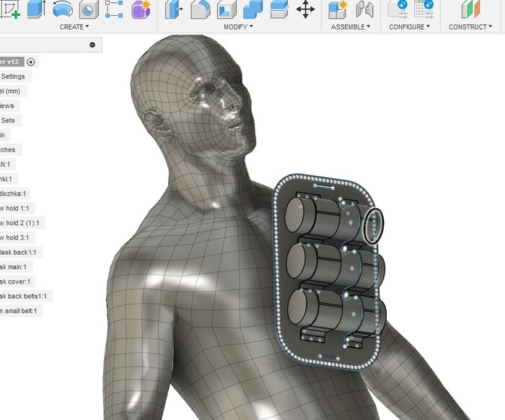Click the Fillet tool icon
Viewport: 505px width, 420px height.
click(200, 9)
